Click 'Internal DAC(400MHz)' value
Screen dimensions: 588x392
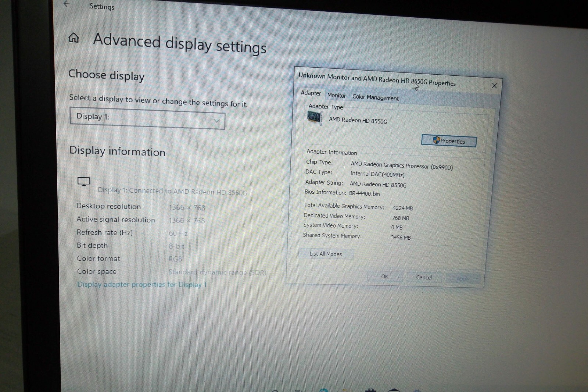(377, 174)
